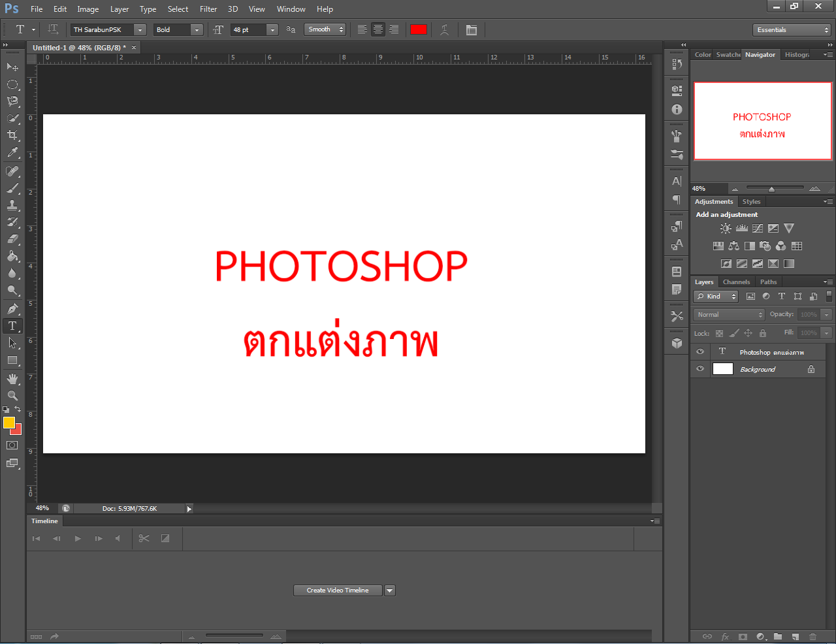Select the Clone Stamp tool

coord(12,205)
